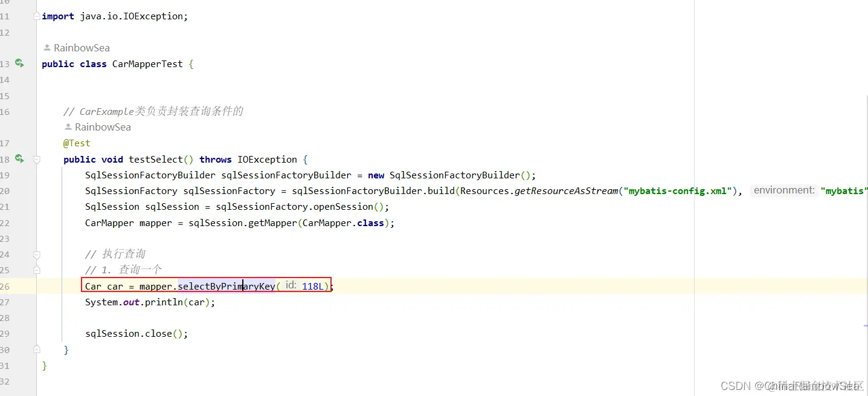This screenshot has width=868, height=396.
Task: Run CarMapperTest class via gutter icon
Action: click(x=19, y=63)
